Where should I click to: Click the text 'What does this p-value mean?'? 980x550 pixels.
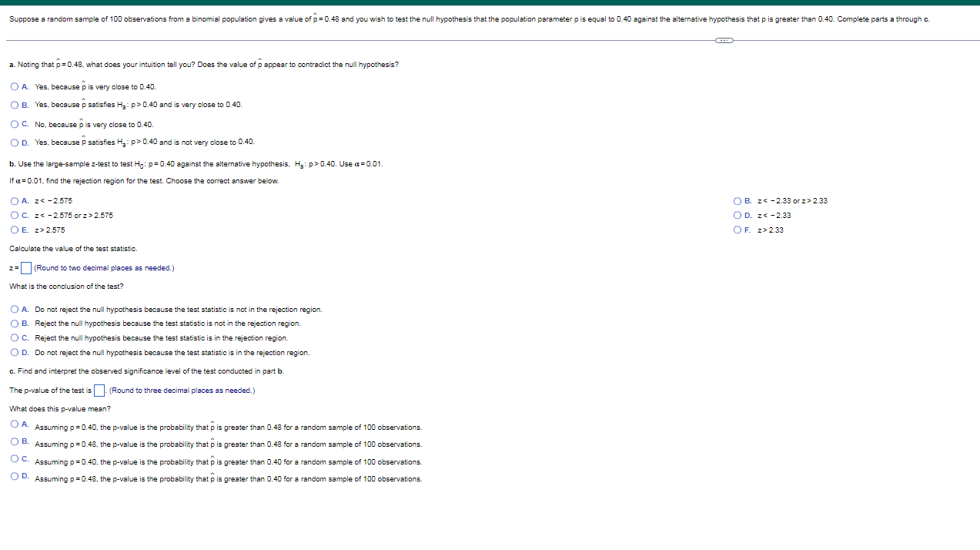(x=60, y=408)
